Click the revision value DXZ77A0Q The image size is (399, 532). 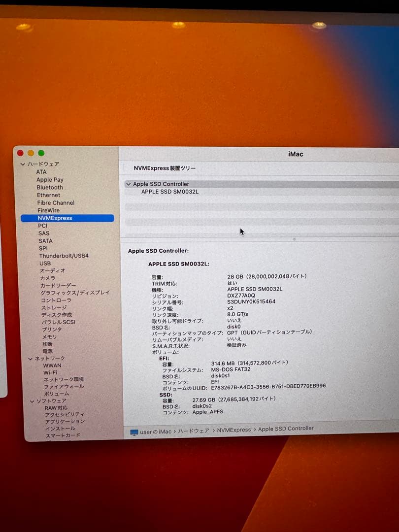(x=241, y=296)
